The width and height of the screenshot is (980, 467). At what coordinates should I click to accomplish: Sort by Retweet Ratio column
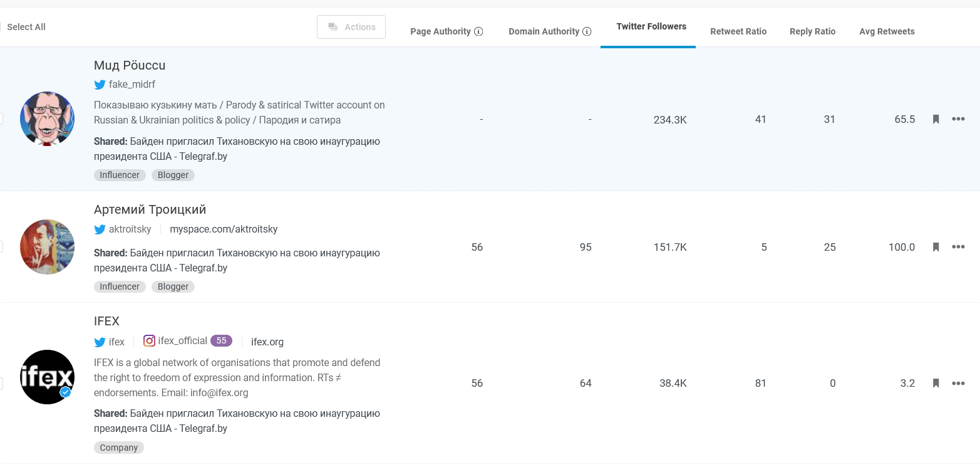tap(738, 31)
